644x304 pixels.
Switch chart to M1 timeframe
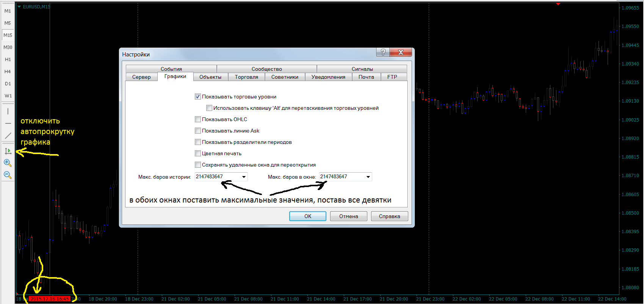[x=8, y=11]
